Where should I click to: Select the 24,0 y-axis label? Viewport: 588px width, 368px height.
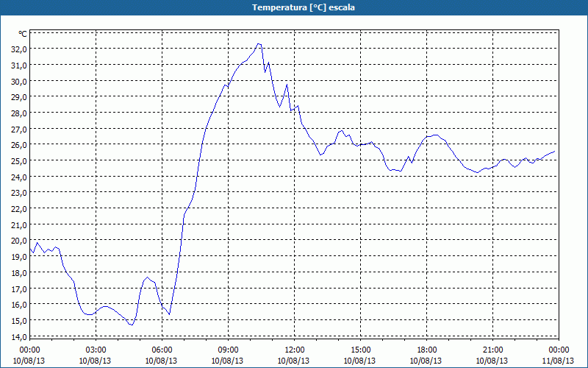click(x=20, y=177)
